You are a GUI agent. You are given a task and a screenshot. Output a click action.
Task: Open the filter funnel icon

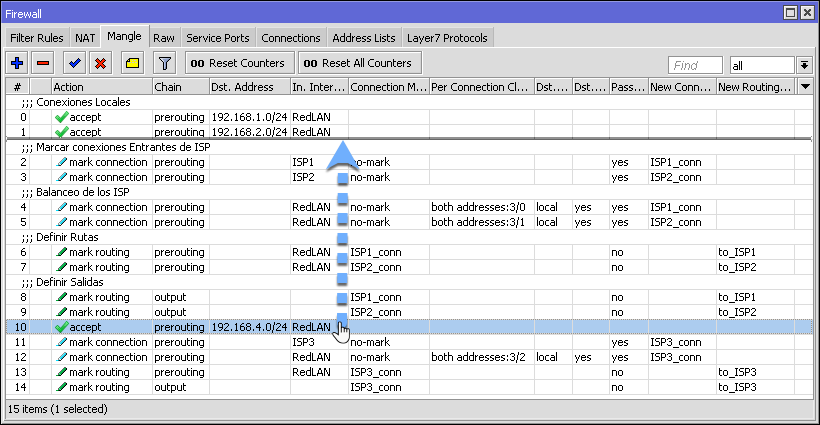click(x=165, y=63)
